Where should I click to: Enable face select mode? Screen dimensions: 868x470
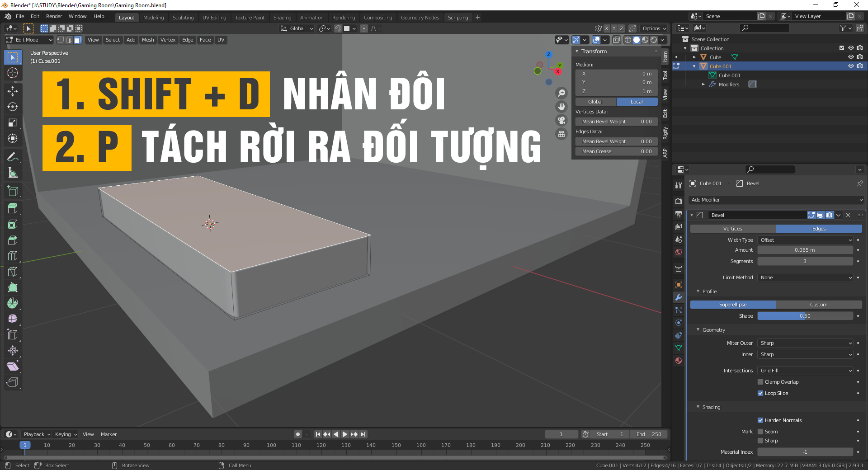pyautogui.click(x=77, y=40)
